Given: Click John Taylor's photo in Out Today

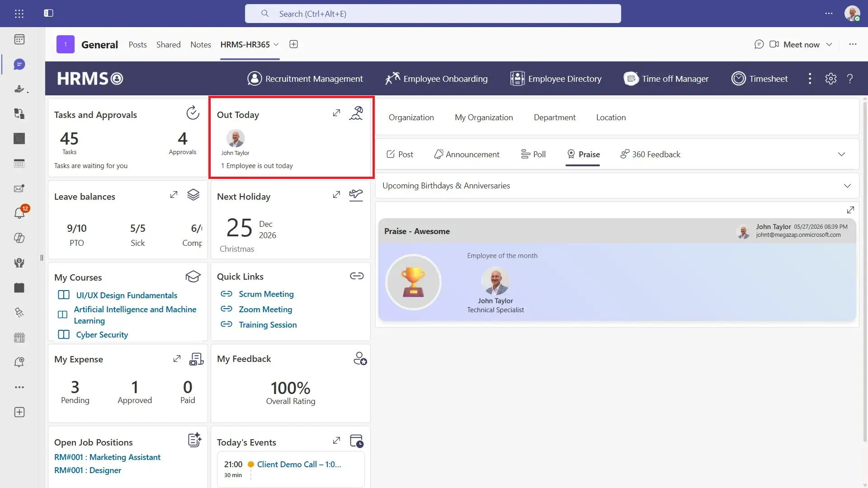Looking at the screenshot, I should click(235, 138).
